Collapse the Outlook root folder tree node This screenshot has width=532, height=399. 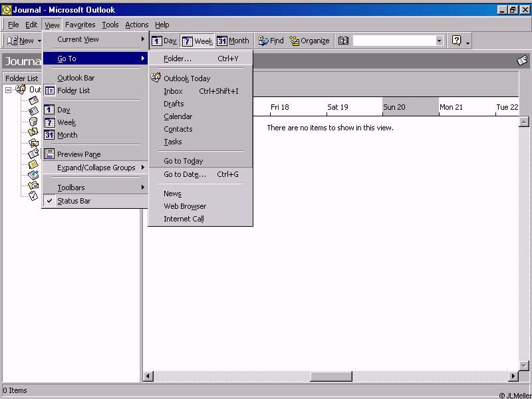[x=9, y=90]
